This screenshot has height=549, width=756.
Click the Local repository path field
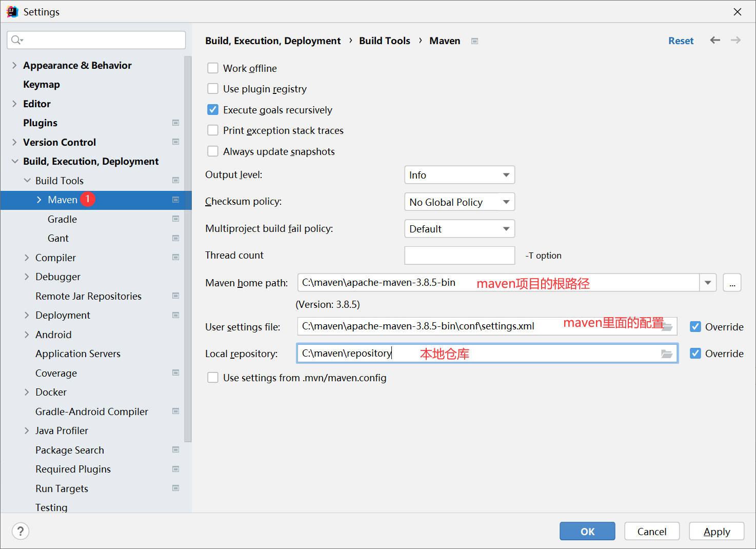(487, 354)
